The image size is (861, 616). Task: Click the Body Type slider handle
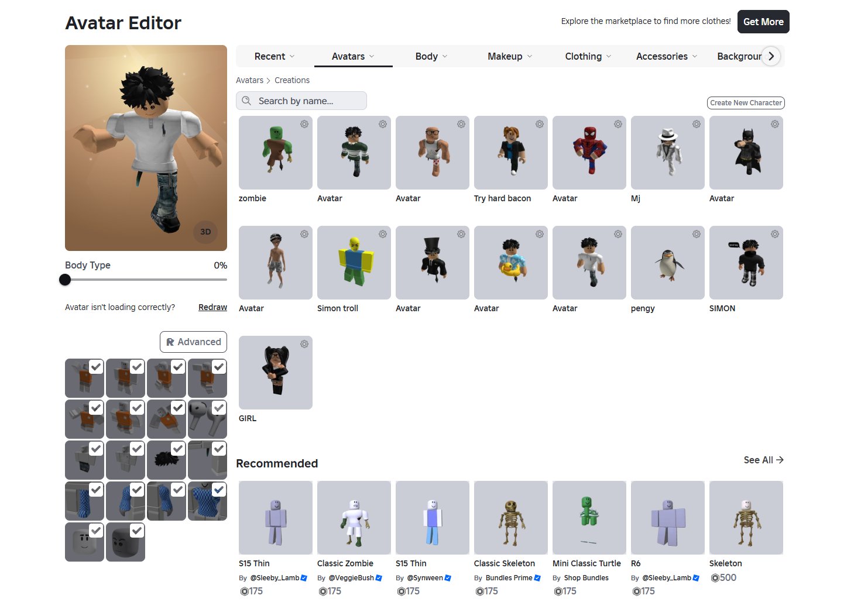tap(65, 280)
